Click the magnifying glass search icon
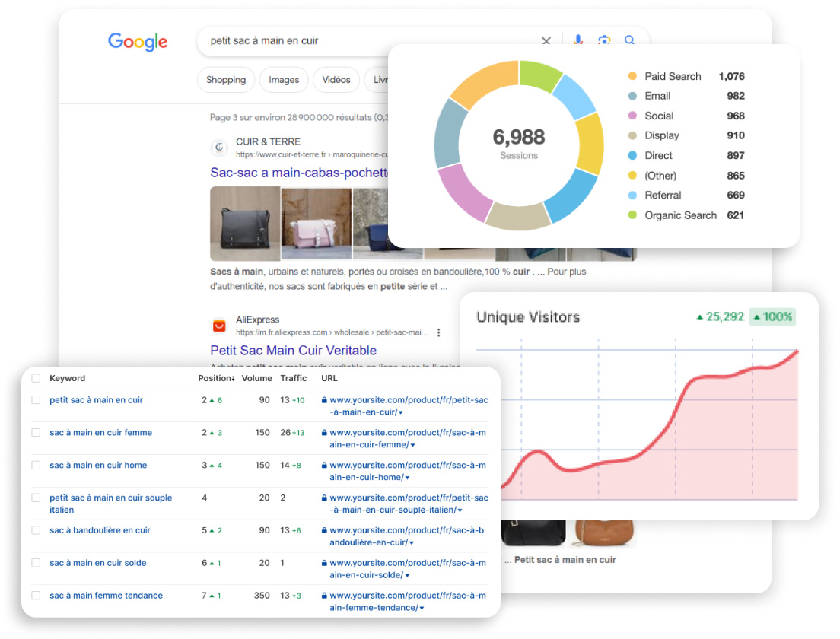The width and height of the screenshot is (840, 639). coord(630,41)
